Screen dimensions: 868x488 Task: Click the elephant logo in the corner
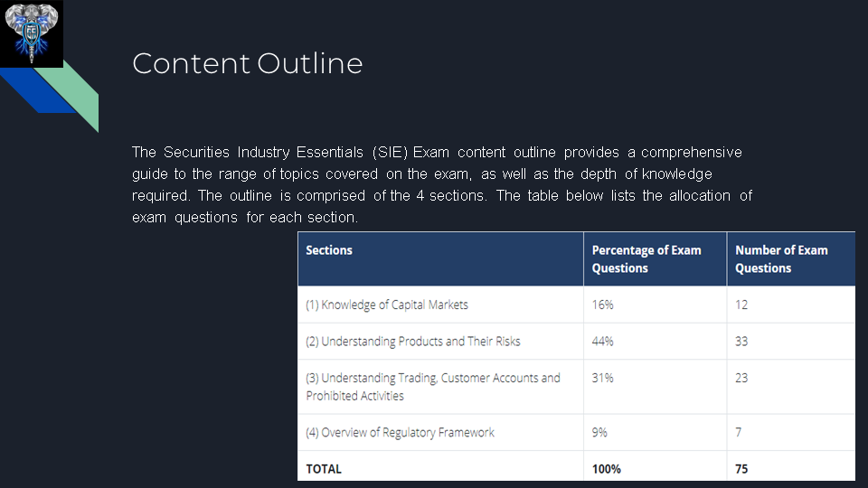[x=32, y=33]
